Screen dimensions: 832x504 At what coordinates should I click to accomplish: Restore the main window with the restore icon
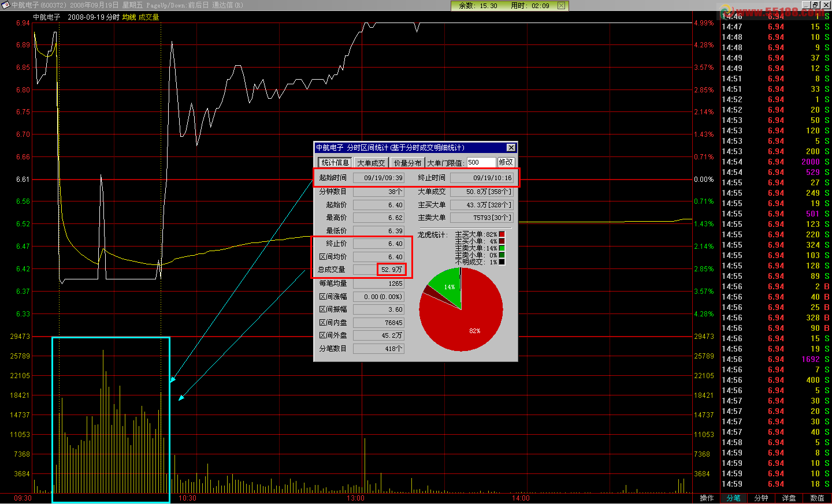(815, 5)
